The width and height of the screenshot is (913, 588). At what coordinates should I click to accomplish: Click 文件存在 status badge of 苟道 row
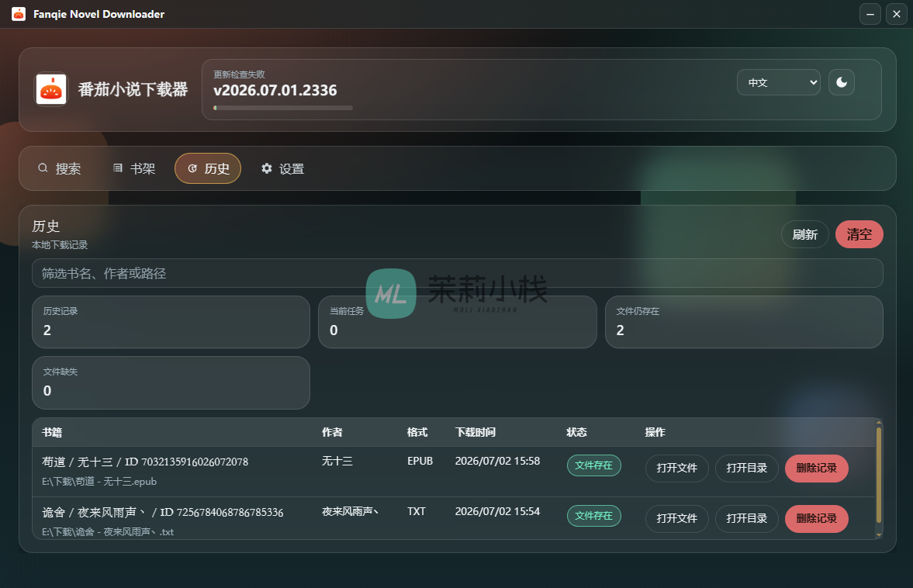click(x=594, y=465)
